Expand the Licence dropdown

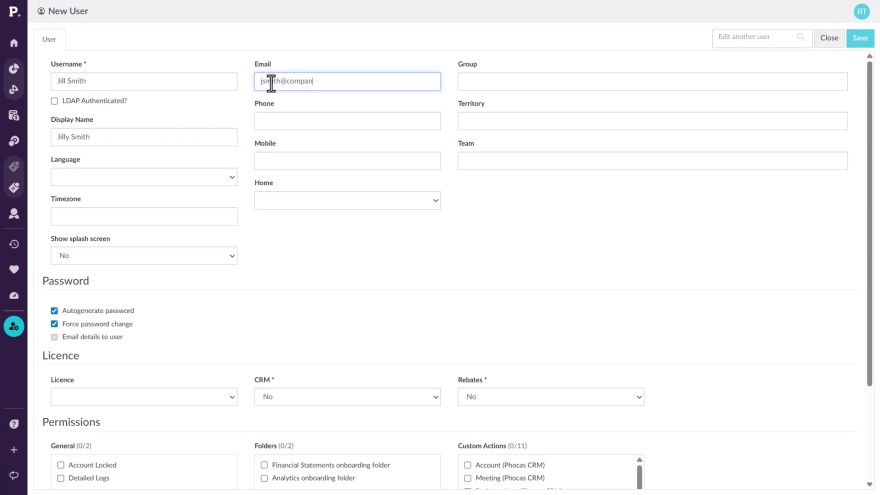[x=144, y=397]
